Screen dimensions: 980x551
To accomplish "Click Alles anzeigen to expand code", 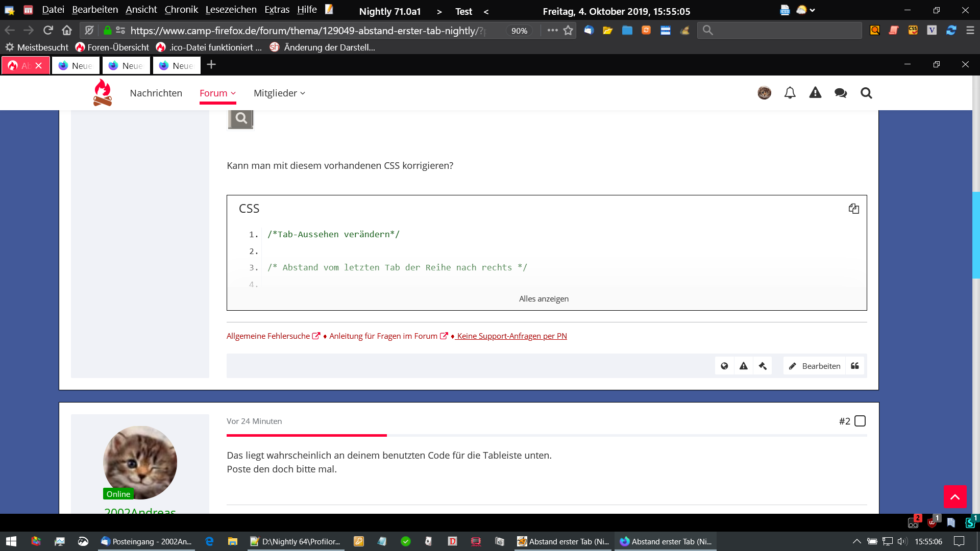I will [544, 299].
